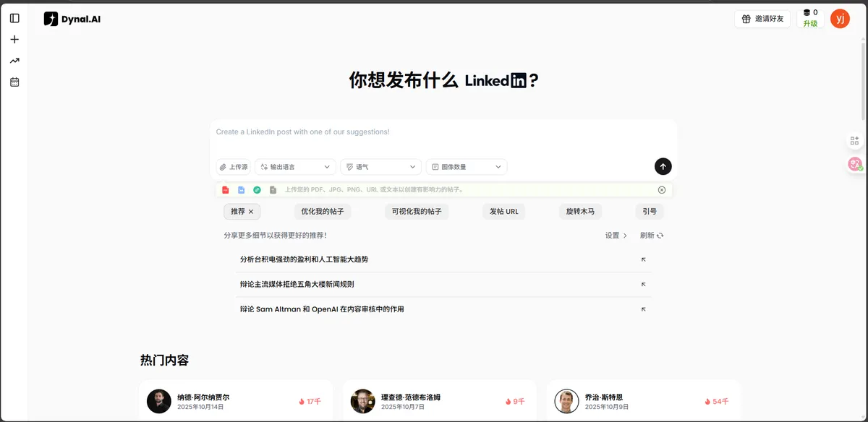Select the PDF upload icon

225,189
